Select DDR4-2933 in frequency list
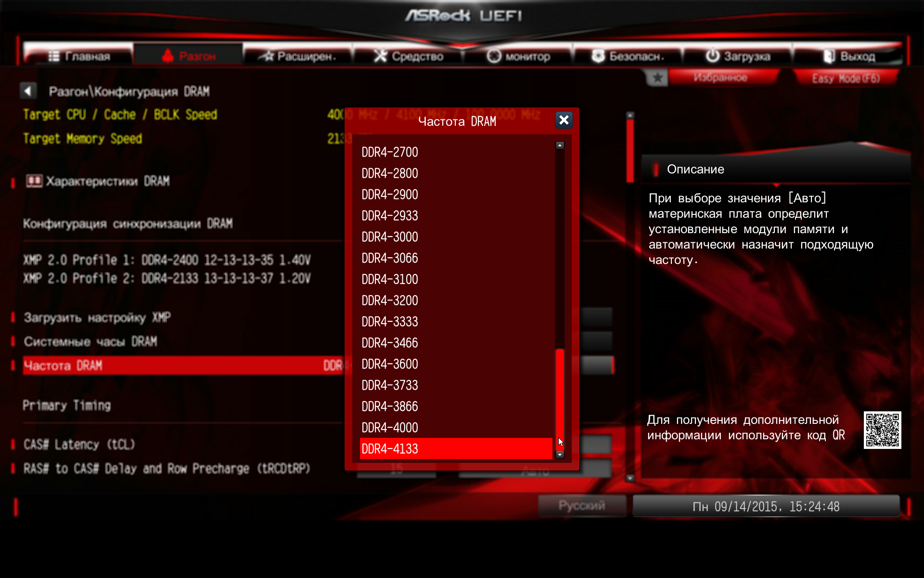 pos(390,216)
